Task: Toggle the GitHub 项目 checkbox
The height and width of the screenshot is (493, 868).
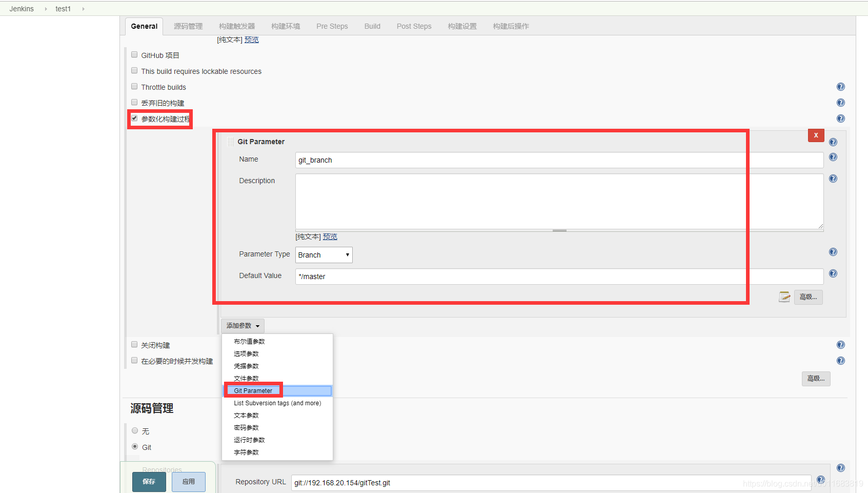Action: click(134, 54)
